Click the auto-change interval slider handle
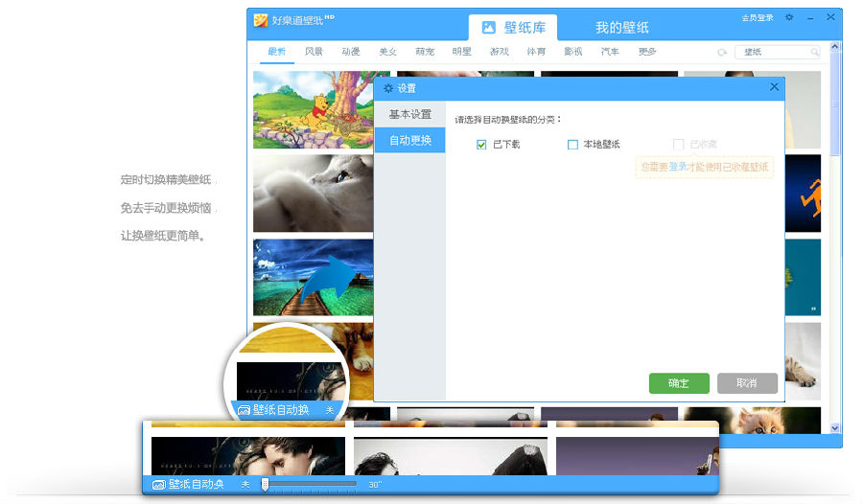Screen dimensions: 863x504 pyautogui.click(x=266, y=485)
